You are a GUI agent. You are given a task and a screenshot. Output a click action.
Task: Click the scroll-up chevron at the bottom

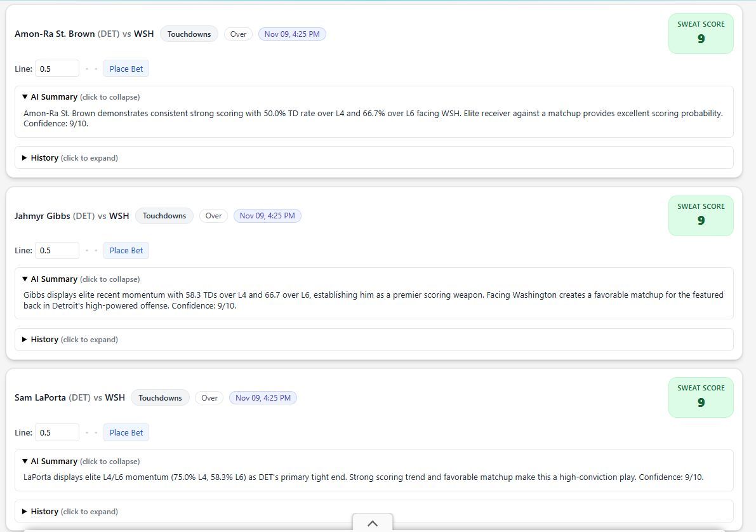tap(373, 523)
